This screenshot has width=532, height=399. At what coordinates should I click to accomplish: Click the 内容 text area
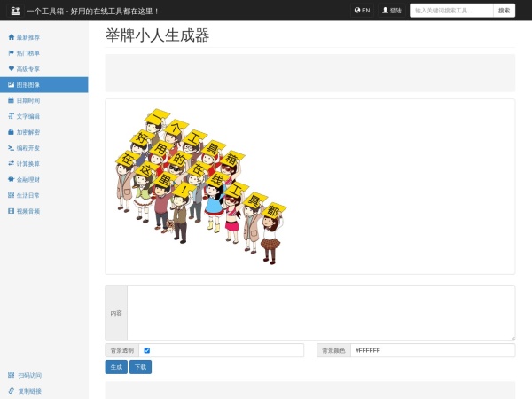click(x=320, y=312)
